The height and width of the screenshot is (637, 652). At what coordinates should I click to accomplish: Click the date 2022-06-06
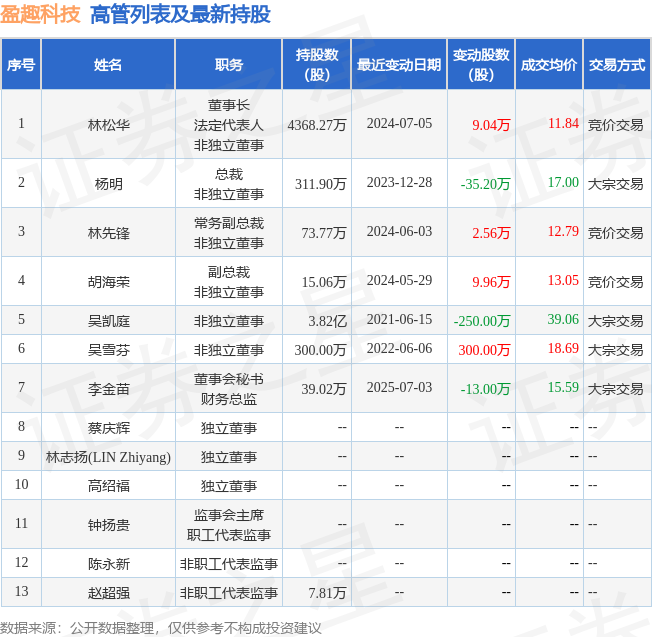click(399, 349)
